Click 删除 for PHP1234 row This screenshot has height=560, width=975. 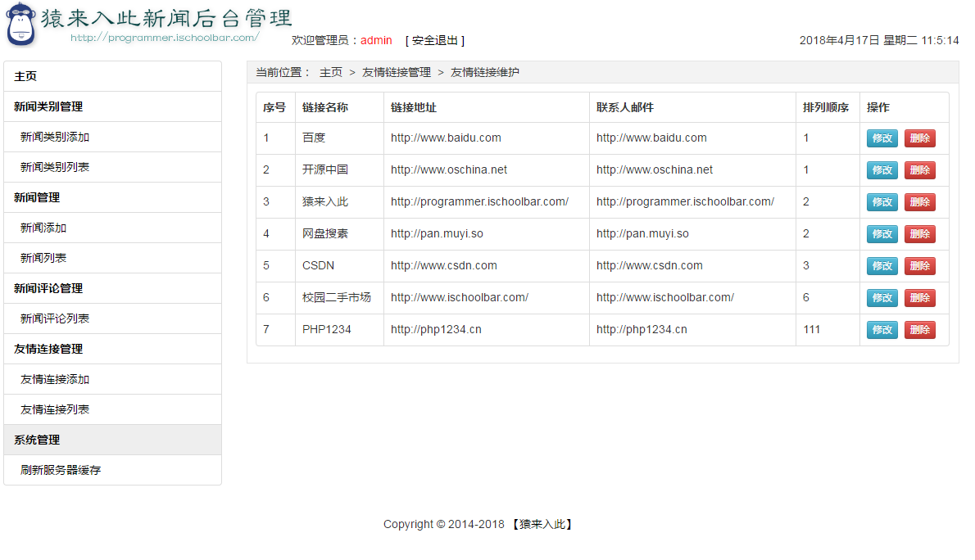[919, 330]
